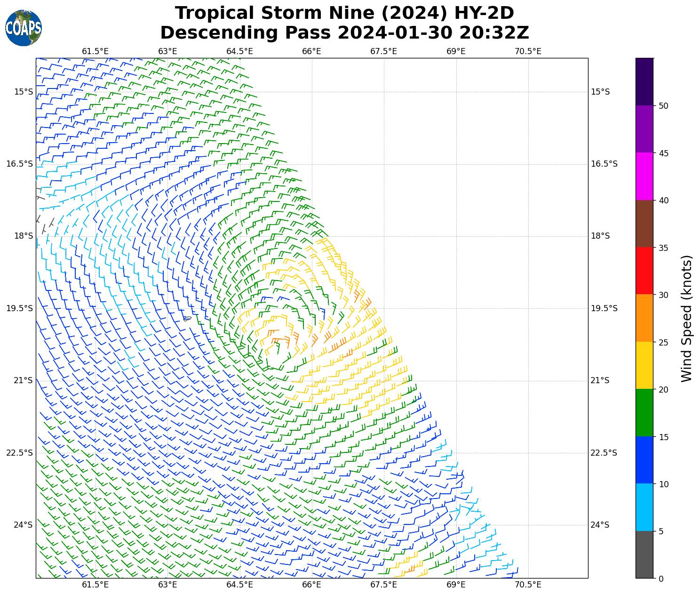Click the bottom 64.5°E longitude label
700x595 pixels.
(x=239, y=585)
